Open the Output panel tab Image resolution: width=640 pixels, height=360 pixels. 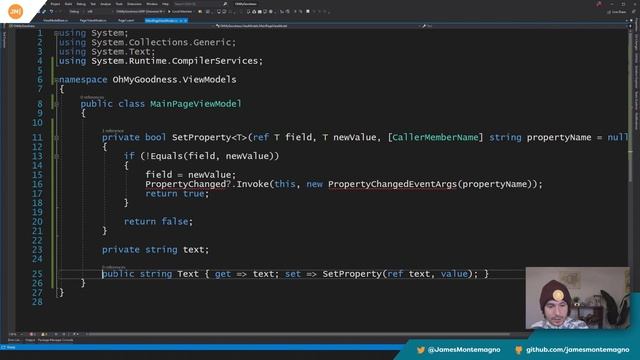(30, 340)
